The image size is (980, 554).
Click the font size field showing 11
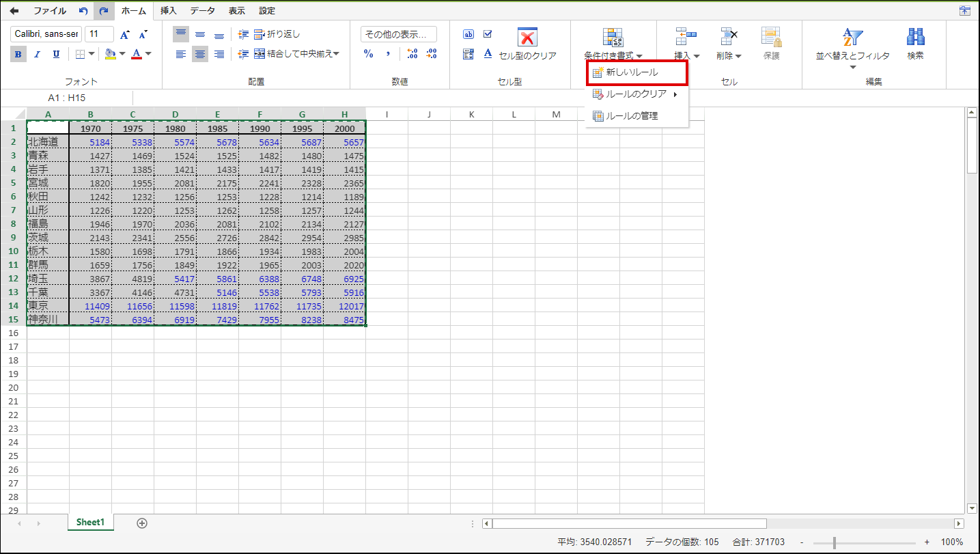pos(99,34)
